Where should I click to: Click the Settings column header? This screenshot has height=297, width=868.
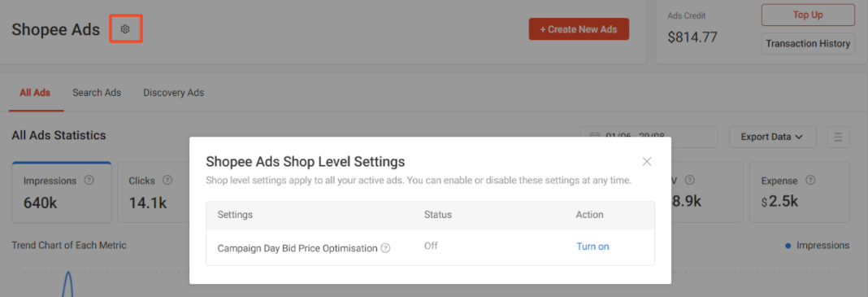[235, 215]
